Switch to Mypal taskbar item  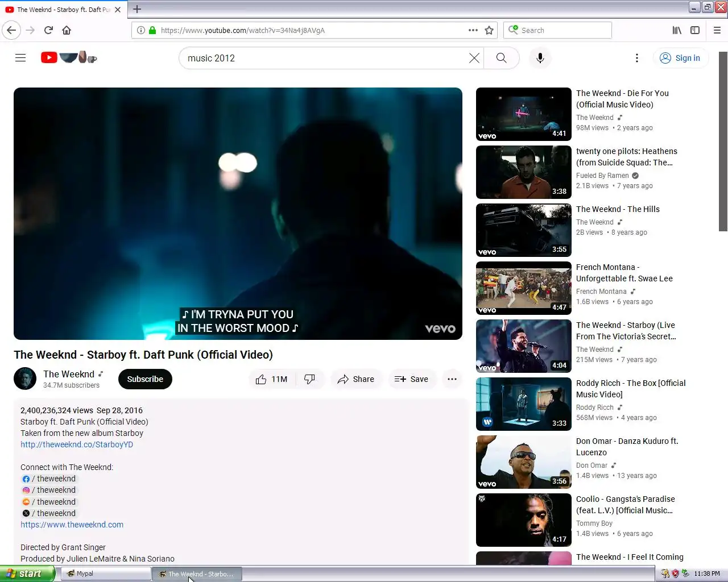[x=105, y=574]
